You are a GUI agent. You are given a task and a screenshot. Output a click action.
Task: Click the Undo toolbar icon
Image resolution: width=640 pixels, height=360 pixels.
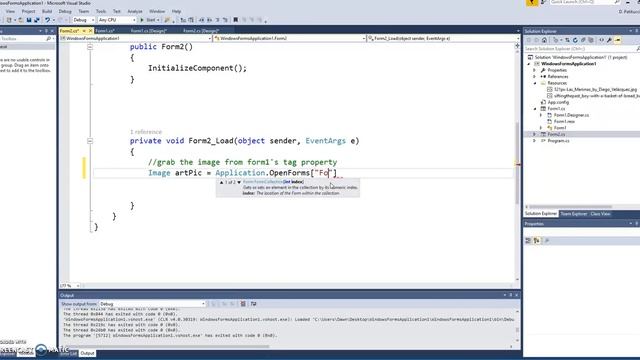(x=47, y=20)
